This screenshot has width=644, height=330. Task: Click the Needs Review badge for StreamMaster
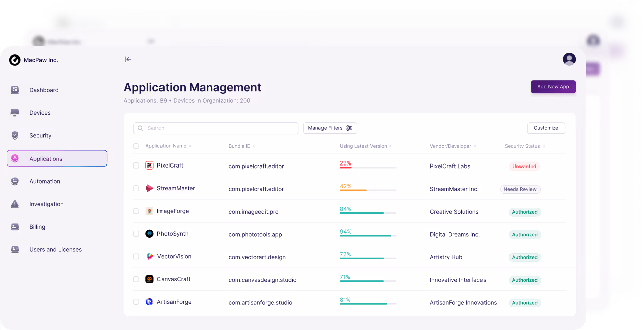(x=520, y=189)
